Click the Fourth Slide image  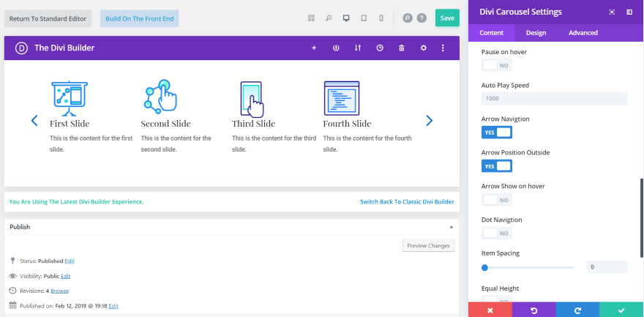pos(342,98)
